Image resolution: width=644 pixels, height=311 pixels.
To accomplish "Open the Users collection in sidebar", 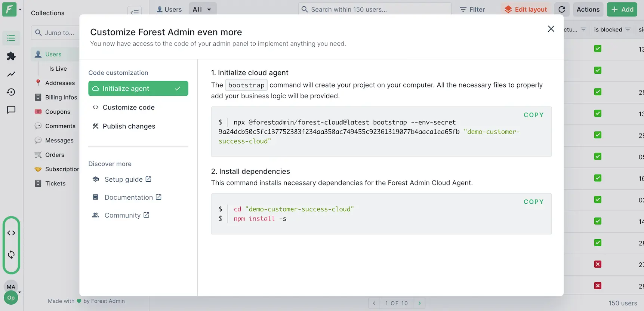I will tap(55, 54).
